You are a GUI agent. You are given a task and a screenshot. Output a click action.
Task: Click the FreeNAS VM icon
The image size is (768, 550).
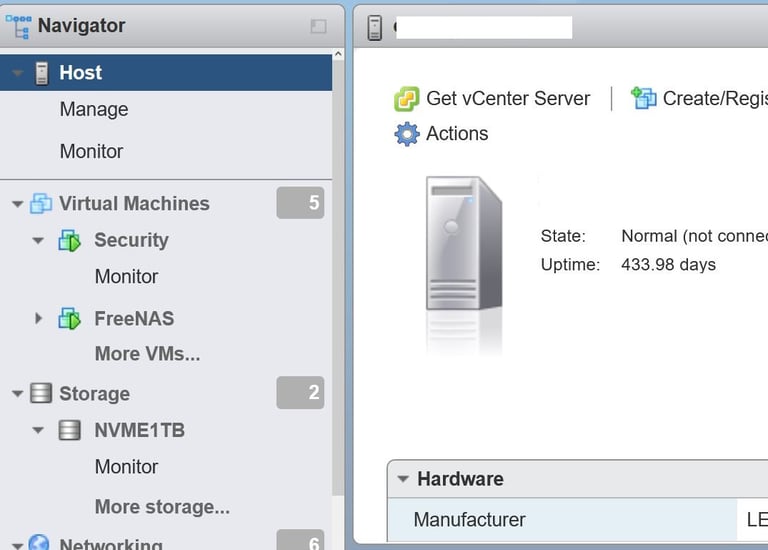pyautogui.click(x=70, y=318)
